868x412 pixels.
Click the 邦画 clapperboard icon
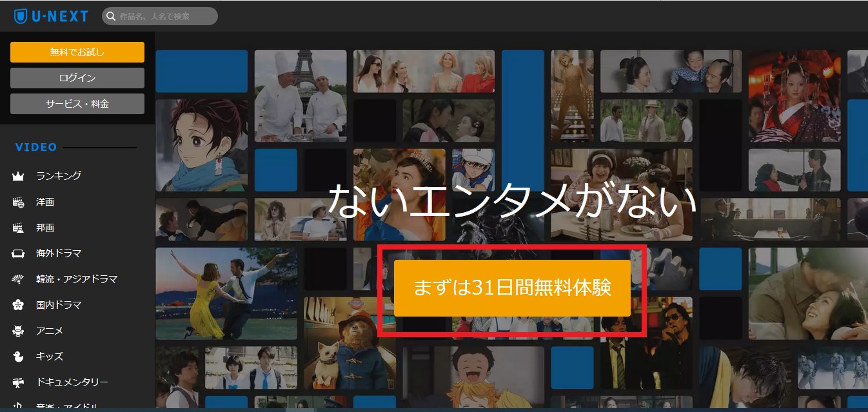point(18,228)
